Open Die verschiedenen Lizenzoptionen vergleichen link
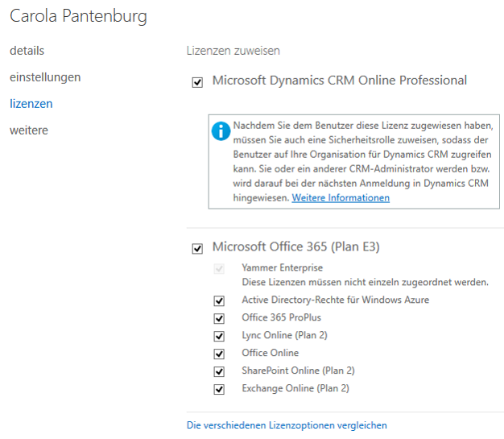 (287, 425)
